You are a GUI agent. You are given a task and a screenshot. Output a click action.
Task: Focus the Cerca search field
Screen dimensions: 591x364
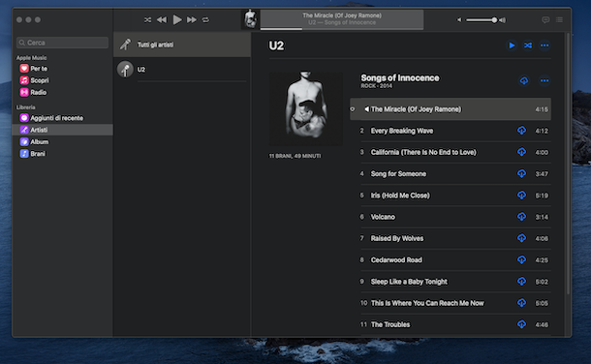tap(62, 43)
